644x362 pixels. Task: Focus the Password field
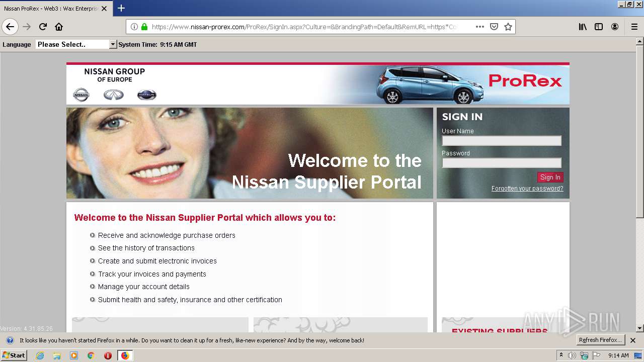[502, 163]
